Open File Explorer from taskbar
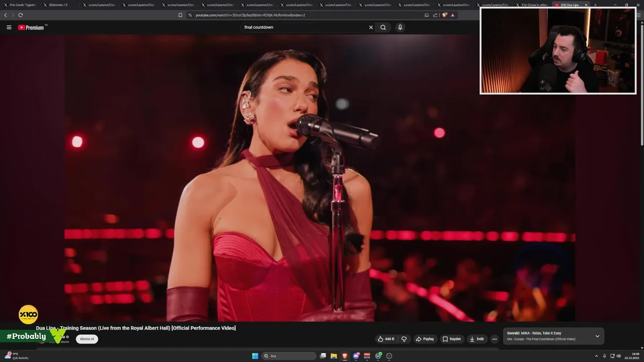The height and width of the screenshot is (362, 644). [334, 356]
